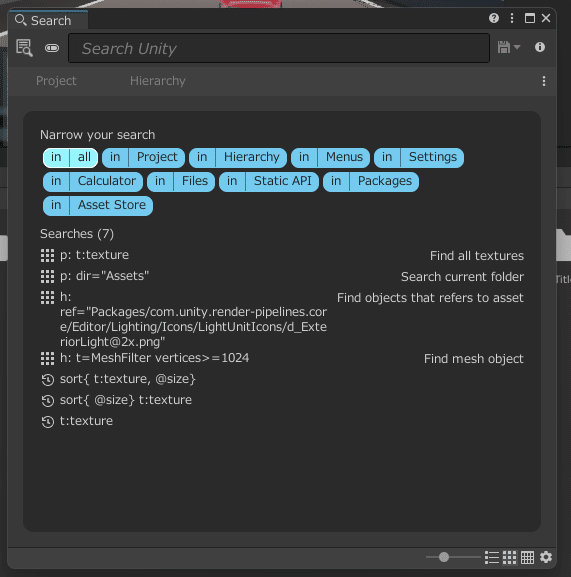Image resolution: width=571 pixels, height=577 pixels.
Task: Click history icon beside 'sort{ @size} t:texture'
Action: pyautogui.click(x=47, y=400)
